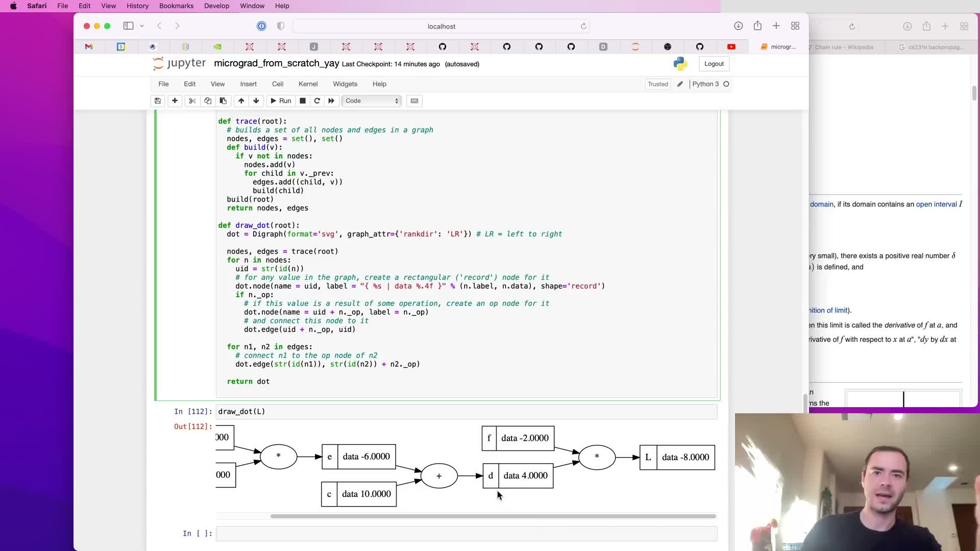Open the Widgets menu
Screen dimensions: 980x551
[x=345, y=84]
